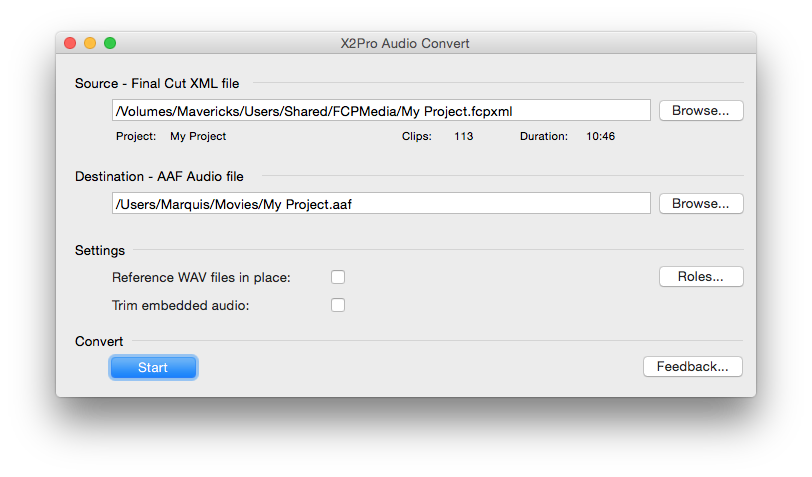The image size is (812, 477).
Task: Click the Settings section heading
Action: point(100,250)
